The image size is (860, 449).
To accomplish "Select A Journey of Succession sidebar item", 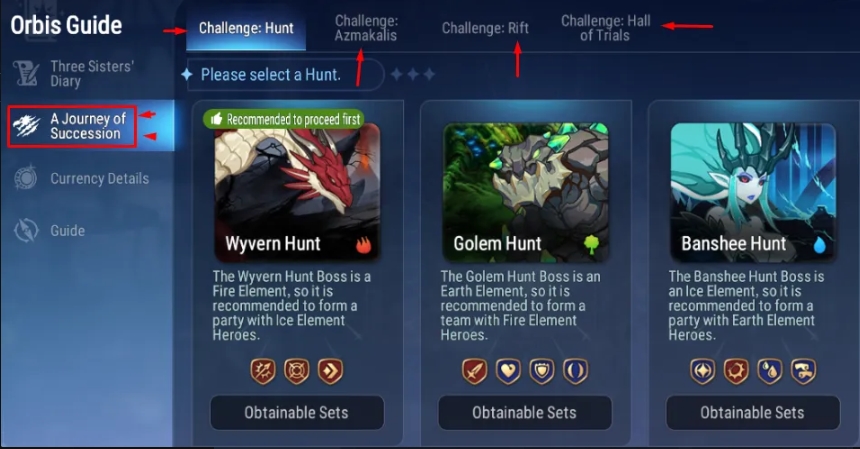I will (x=72, y=126).
